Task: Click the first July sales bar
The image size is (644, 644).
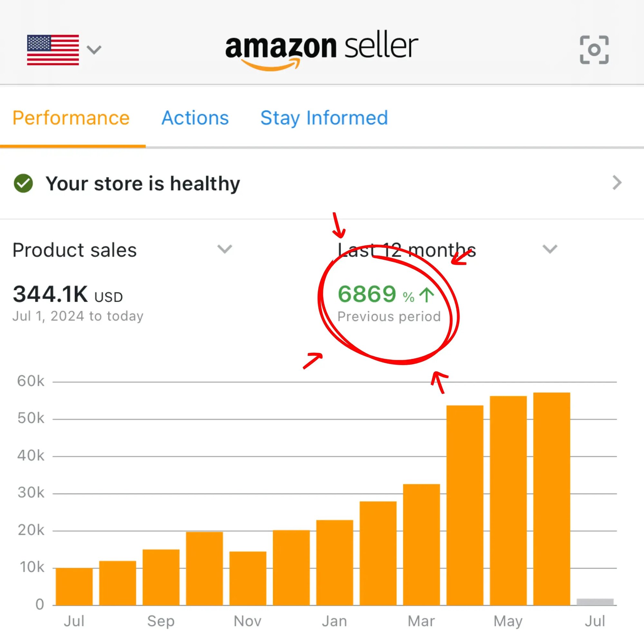Action: point(74,586)
